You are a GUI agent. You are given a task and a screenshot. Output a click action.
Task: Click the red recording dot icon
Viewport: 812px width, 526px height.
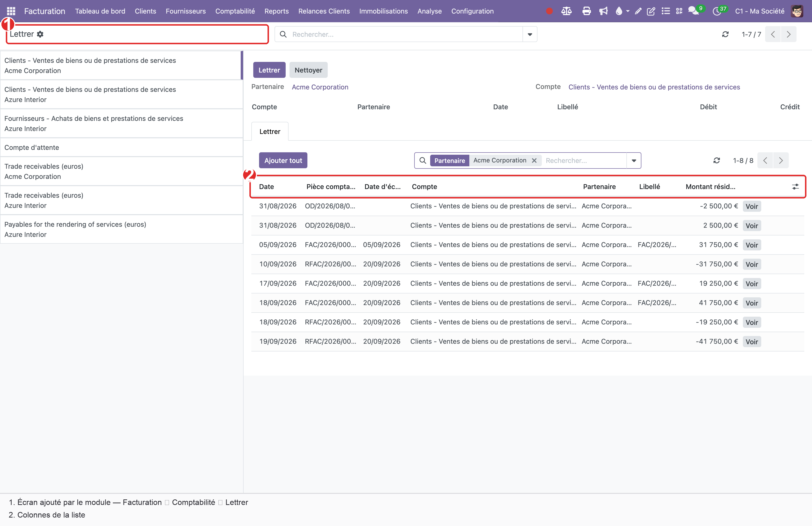coord(549,11)
